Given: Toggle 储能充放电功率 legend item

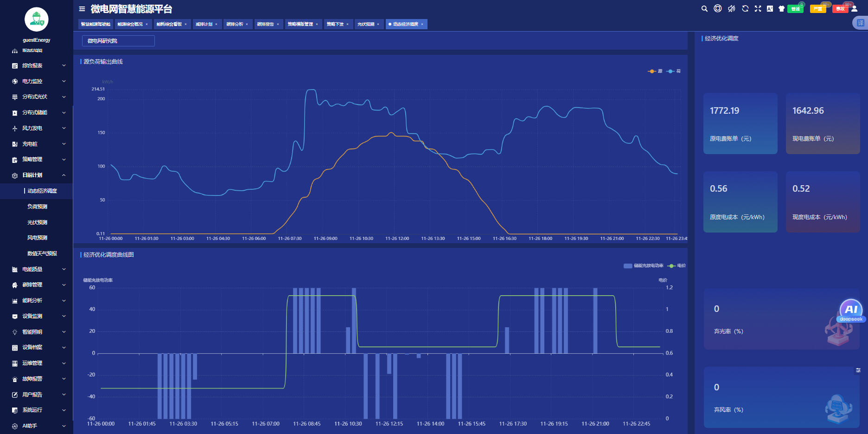Looking at the screenshot, I should (643, 266).
